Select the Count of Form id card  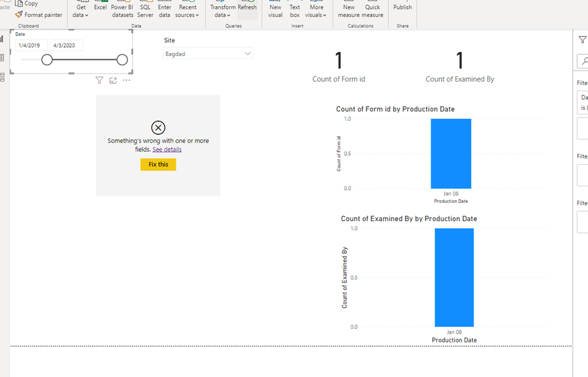coord(338,67)
